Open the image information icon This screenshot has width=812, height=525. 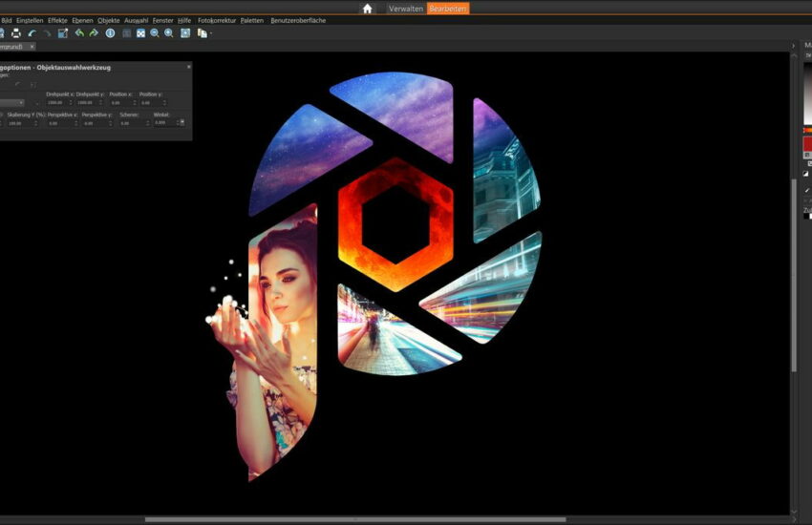pyautogui.click(x=110, y=33)
